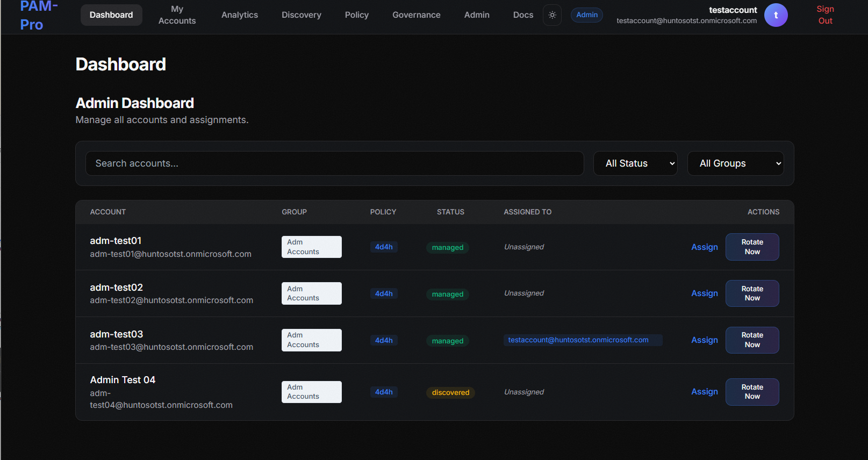Focus the Search accounts field
Screen dimensions: 868x460
coord(334,163)
